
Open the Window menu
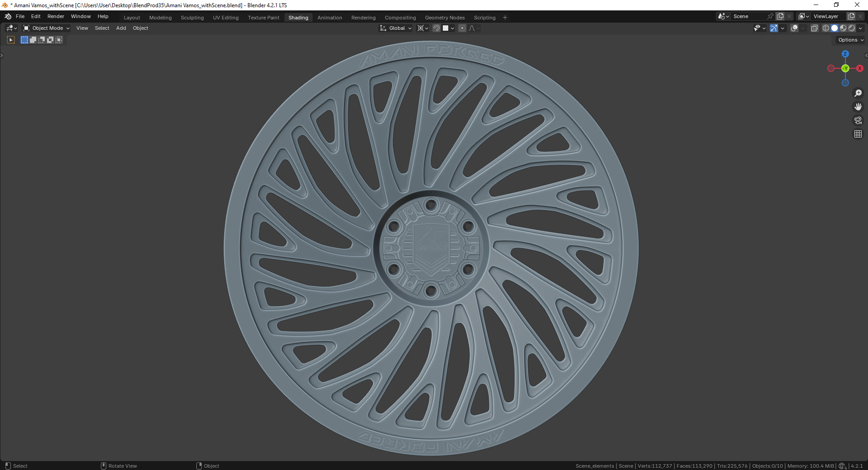click(x=81, y=16)
